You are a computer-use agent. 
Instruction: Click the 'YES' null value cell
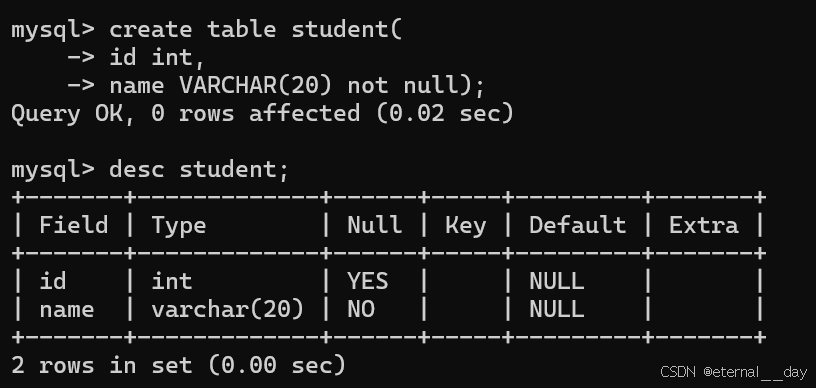click(x=368, y=282)
